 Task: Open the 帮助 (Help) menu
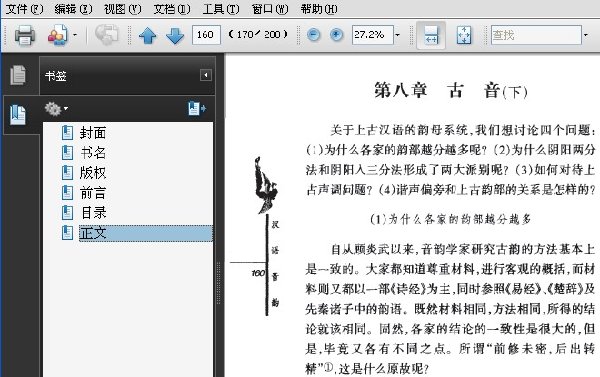click(x=319, y=8)
